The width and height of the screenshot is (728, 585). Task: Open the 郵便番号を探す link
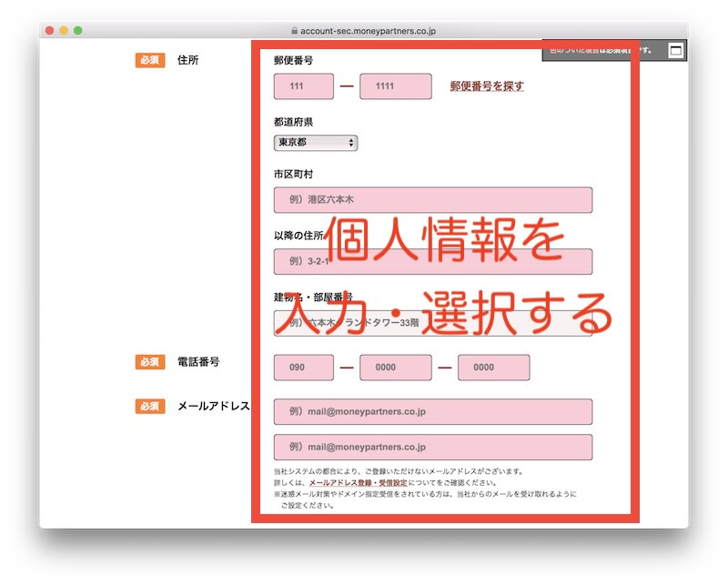(x=487, y=86)
